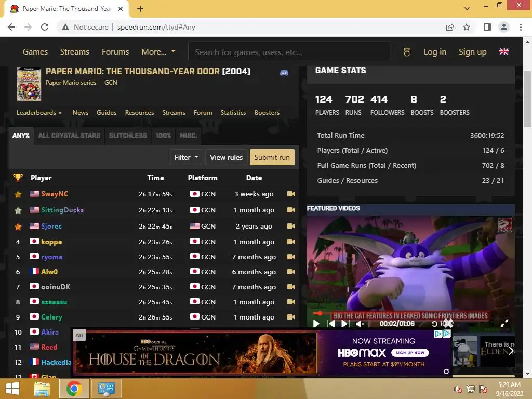
Task: Open the Filter dropdown
Action: (x=187, y=157)
